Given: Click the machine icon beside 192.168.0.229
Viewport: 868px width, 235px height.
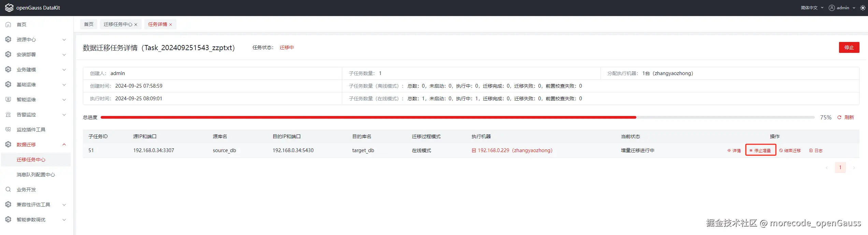Looking at the screenshot, I should click(x=474, y=150).
